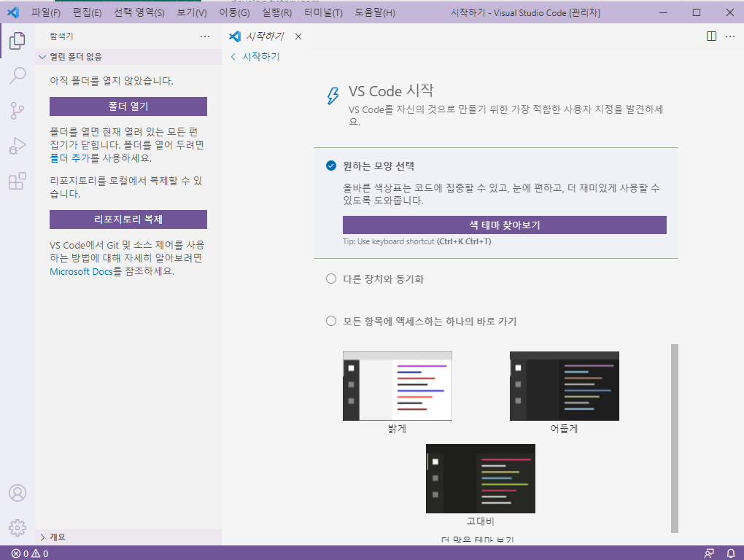This screenshot has width=744, height=560.
Task: Open the Microsoft Docs link
Action: click(x=81, y=271)
